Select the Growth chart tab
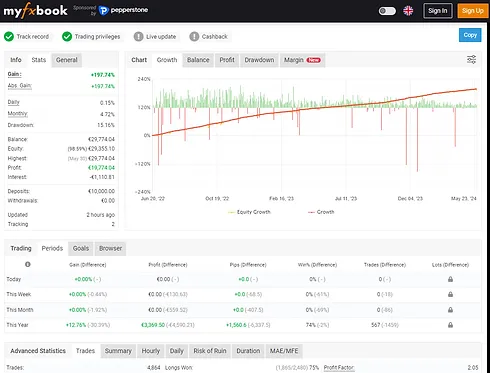 point(167,60)
